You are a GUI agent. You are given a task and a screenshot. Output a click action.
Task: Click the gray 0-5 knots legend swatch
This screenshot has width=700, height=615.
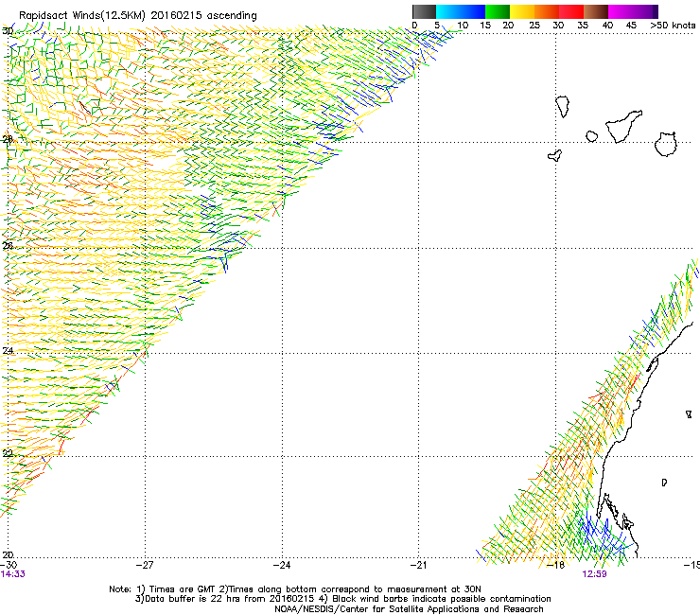(x=424, y=11)
